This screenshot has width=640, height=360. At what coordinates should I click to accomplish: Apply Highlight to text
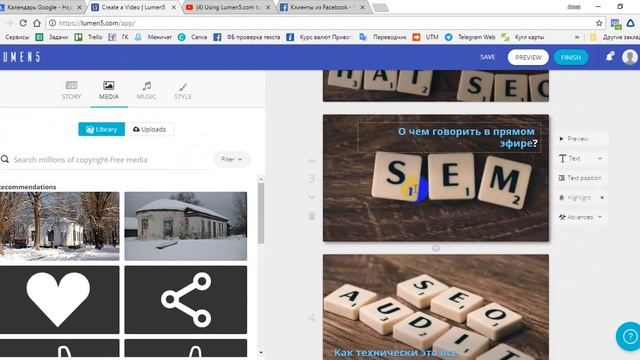pos(576,198)
